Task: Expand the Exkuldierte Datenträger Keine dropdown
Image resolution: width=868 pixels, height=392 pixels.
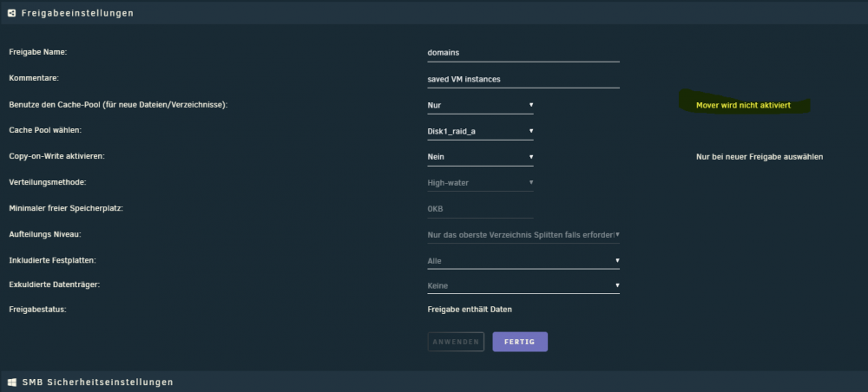Action: pyautogui.click(x=523, y=286)
